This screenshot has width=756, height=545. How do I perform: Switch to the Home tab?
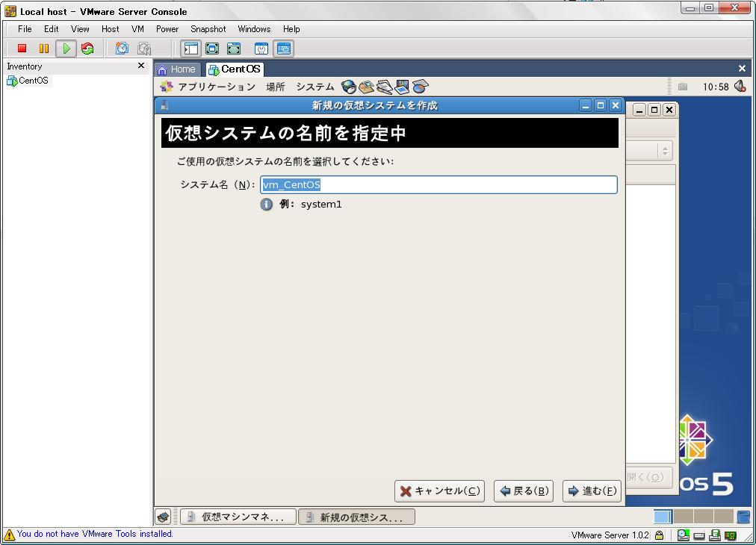coord(176,69)
